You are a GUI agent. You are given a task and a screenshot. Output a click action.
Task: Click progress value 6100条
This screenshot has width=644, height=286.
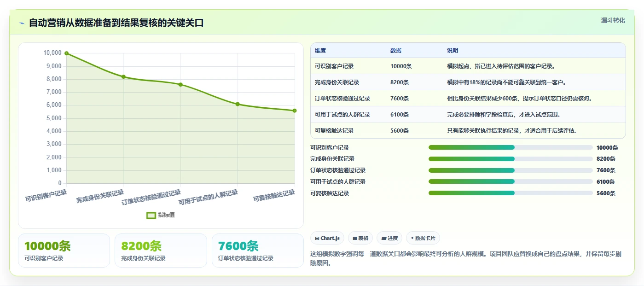[606, 182]
